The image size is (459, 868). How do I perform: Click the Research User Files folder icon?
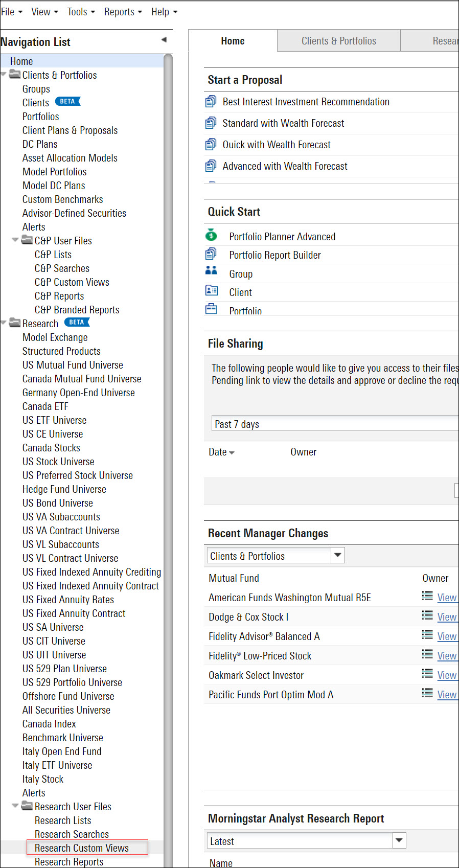click(27, 806)
